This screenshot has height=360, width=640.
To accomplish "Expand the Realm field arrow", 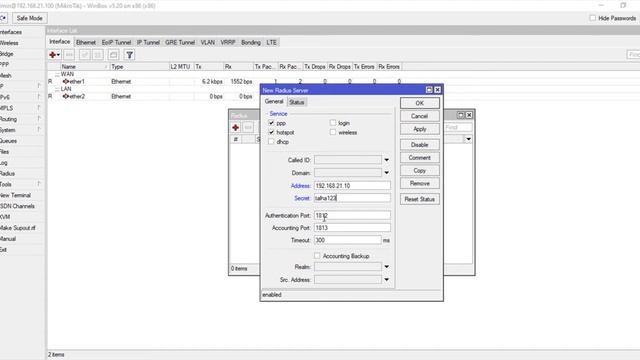I will [x=387, y=267].
